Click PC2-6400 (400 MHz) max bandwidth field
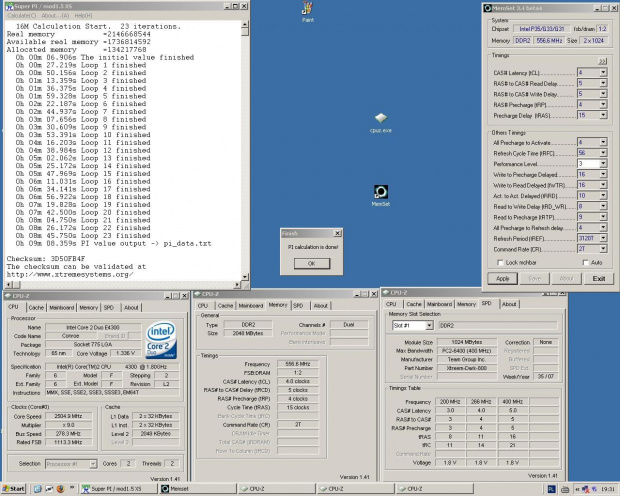This screenshot has width=620, height=496. [x=467, y=350]
